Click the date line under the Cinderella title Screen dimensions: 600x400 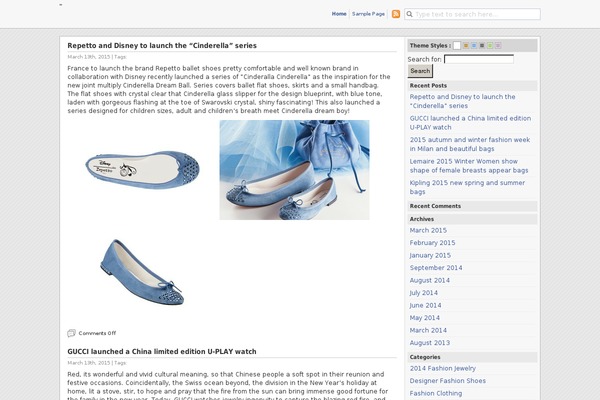97,57
